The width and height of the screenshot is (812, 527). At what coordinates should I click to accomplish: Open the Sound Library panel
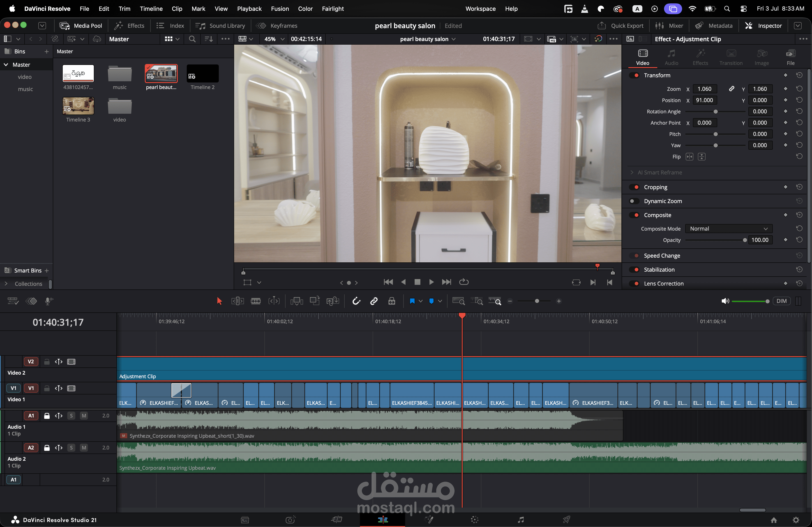click(220, 25)
